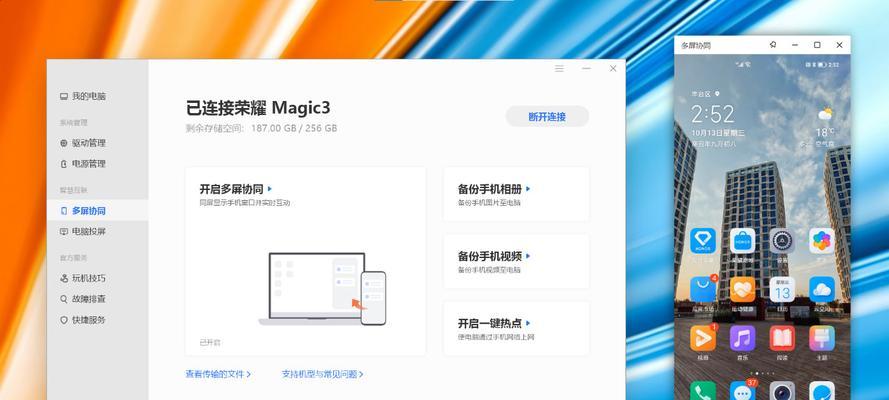Click the 10月13日 date on the phone
Image resolution: width=889 pixels, height=400 pixels.
[x=718, y=133]
